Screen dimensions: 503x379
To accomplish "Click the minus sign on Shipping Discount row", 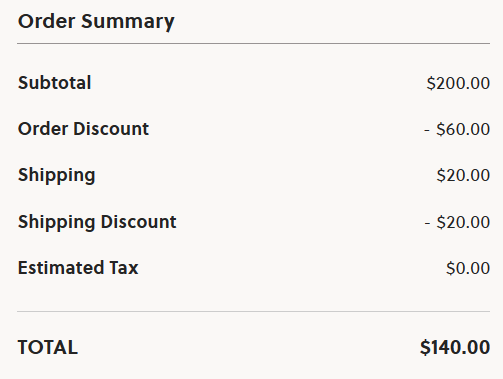I will pos(427,223).
